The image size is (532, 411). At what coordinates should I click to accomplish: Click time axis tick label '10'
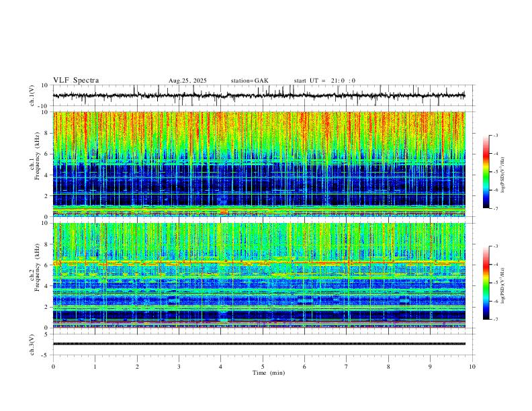coord(472,367)
